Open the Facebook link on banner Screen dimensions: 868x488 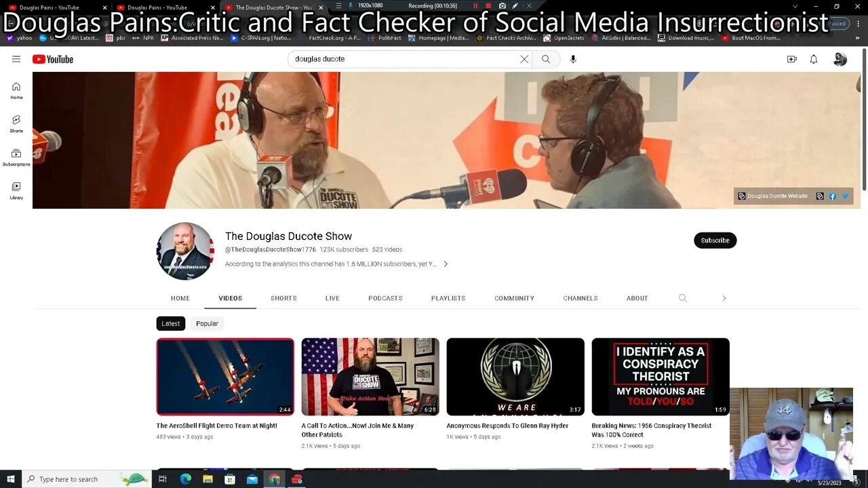point(833,196)
